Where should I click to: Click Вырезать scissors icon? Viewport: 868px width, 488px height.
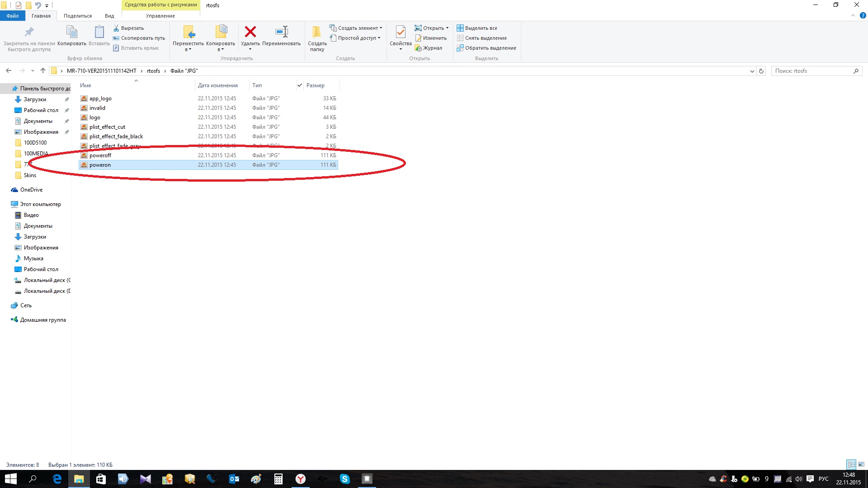116,28
